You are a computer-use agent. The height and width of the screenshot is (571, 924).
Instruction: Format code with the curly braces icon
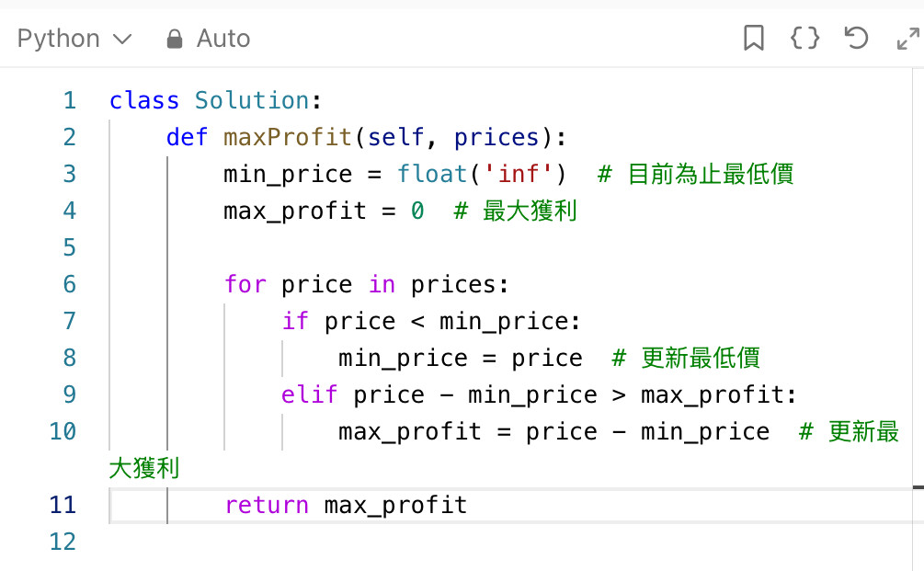click(x=805, y=39)
